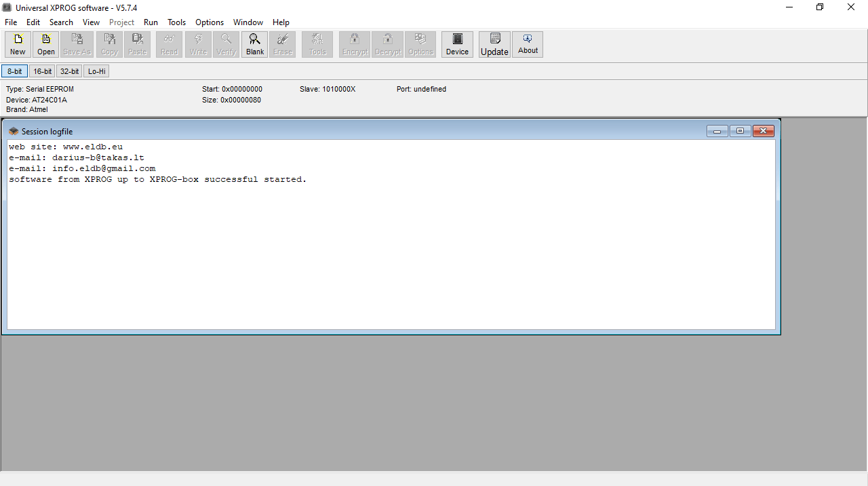
Task: Click the New toolbar icon
Action: click(18, 44)
